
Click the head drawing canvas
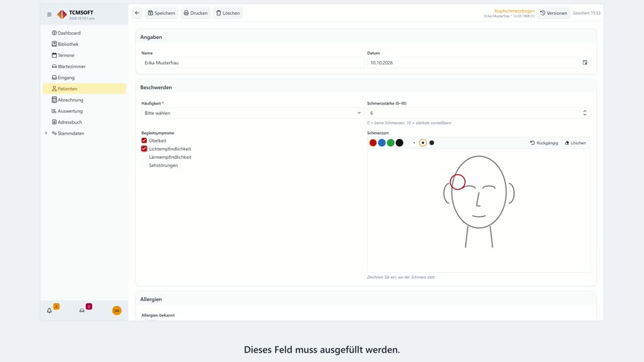(x=478, y=210)
